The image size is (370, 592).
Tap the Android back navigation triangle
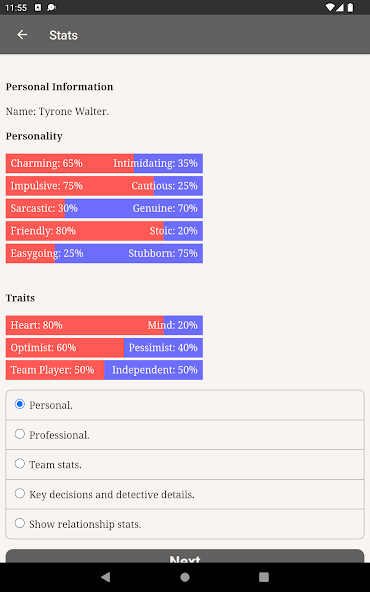tap(106, 577)
